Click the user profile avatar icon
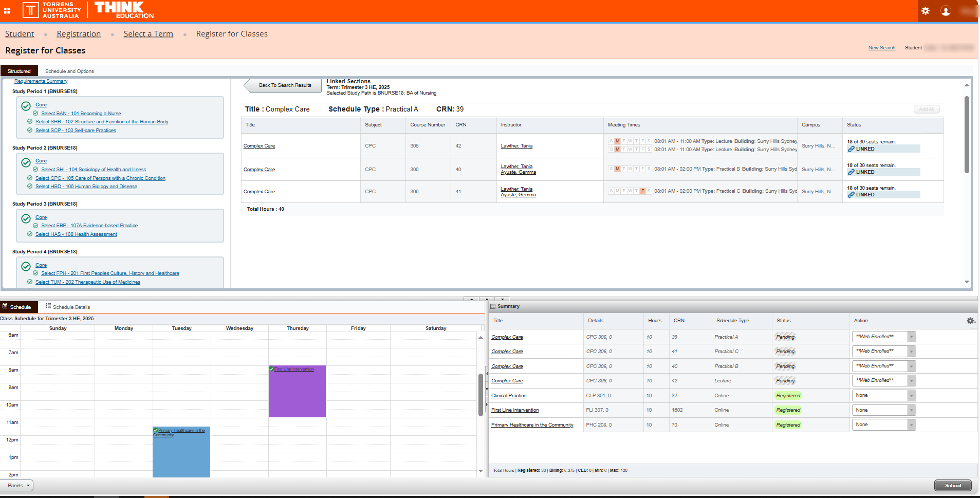This screenshot has width=980, height=498. click(x=946, y=11)
